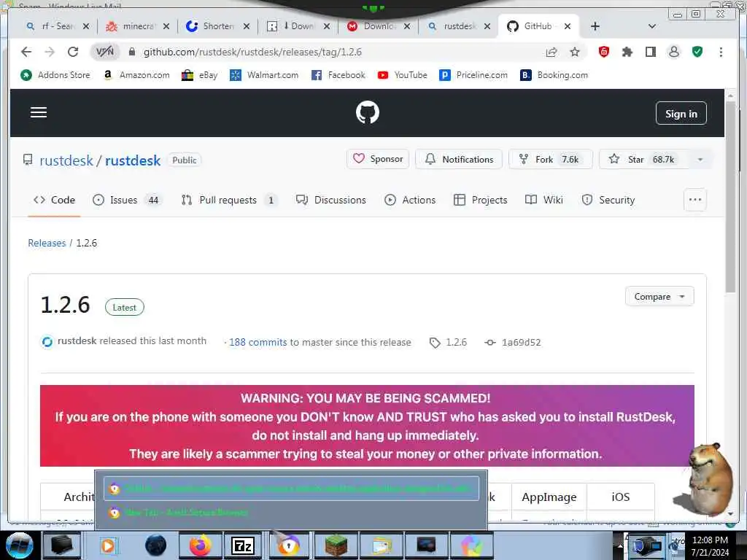747x560 pixels.
Task: Click the lock icon beside the URL
Action: [132, 52]
